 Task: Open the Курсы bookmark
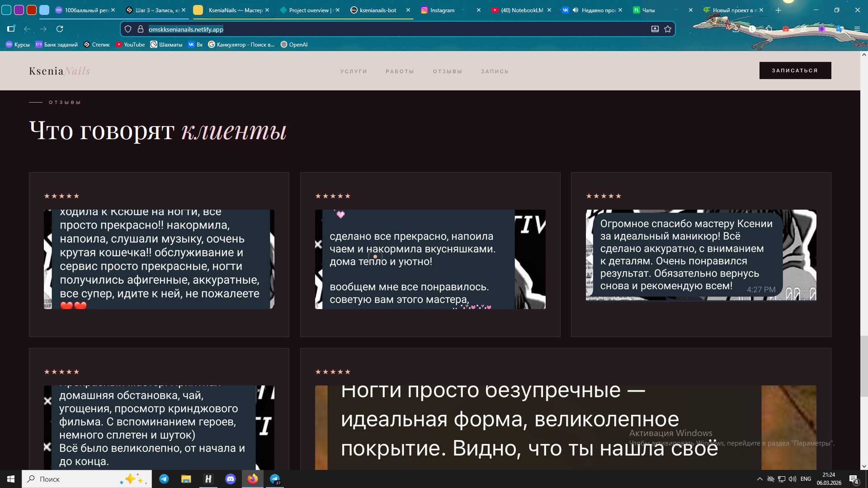(18, 44)
